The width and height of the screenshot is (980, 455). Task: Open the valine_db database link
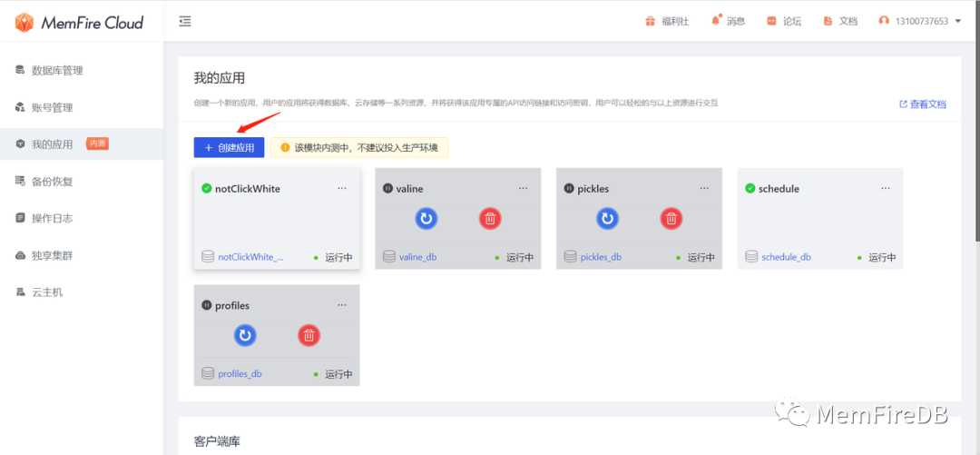[x=417, y=257]
